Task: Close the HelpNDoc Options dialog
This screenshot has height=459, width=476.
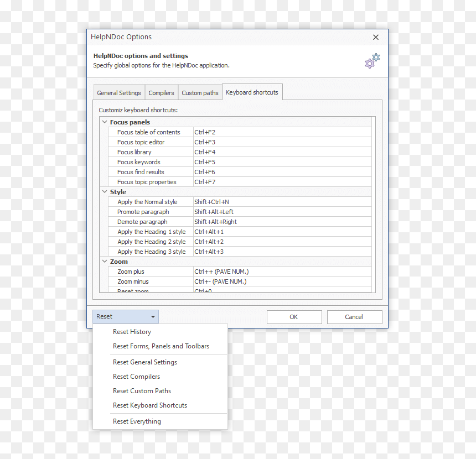Action: point(375,37)
